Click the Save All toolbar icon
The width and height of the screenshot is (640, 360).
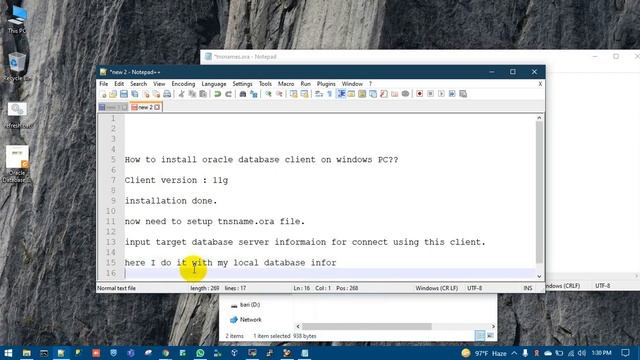click(x=135, y=94)
